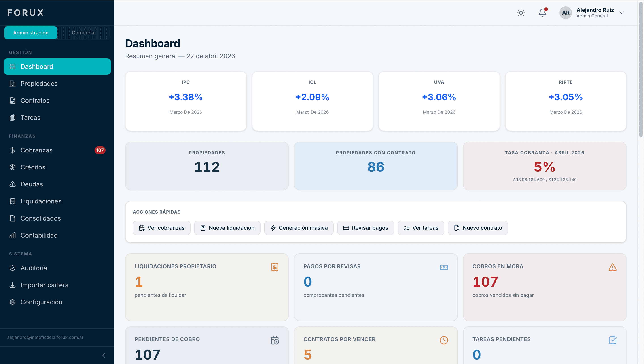Click the Deudas warning triangle icon
644x364 pixels.
13,184
